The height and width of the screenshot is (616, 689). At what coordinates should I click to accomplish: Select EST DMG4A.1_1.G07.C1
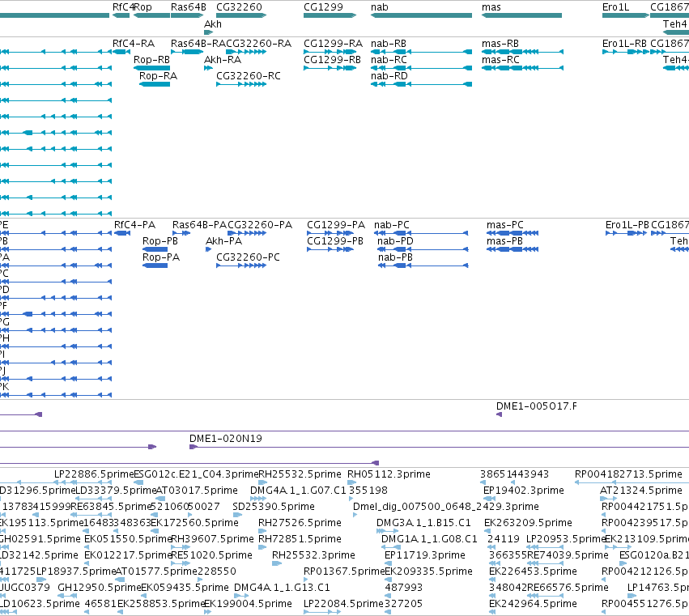(299, 490)
